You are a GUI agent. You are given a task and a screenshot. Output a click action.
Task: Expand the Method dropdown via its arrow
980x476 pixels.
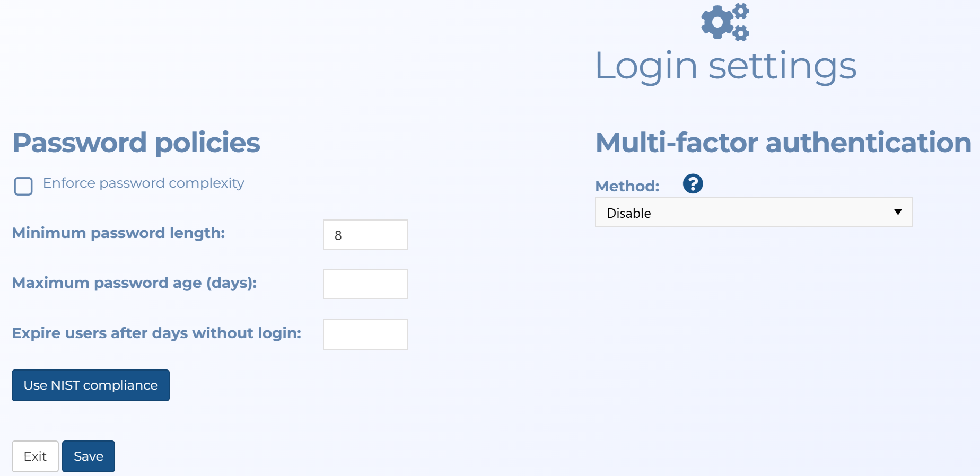tap(898, 212)
